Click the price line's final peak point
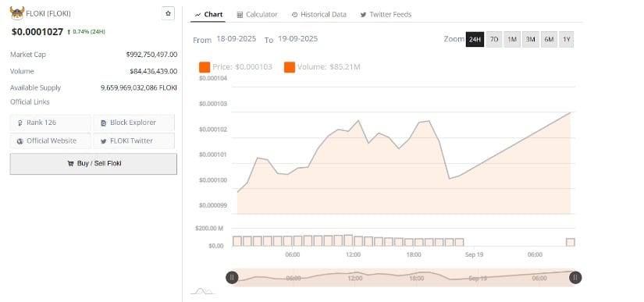 click(x=571, y=112)
